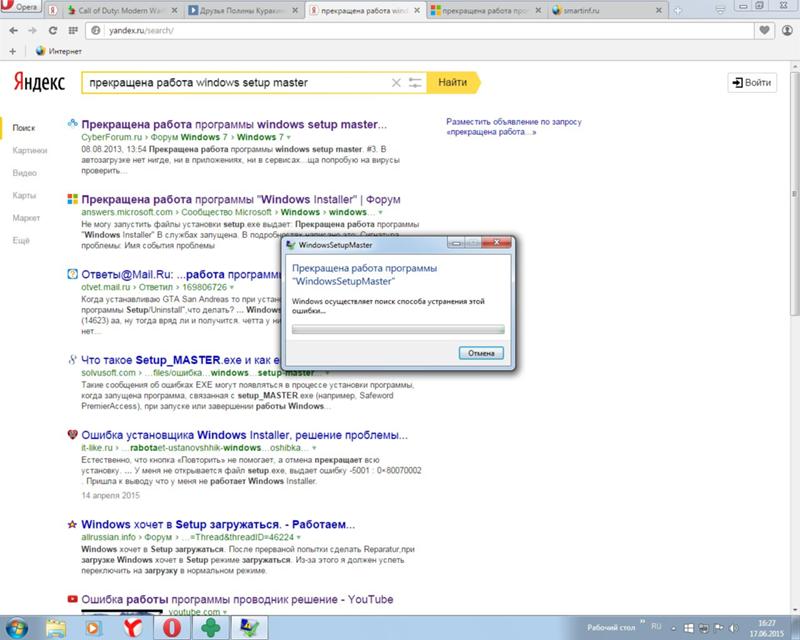Select Видео in Yandex sidebar
800x640 pixels.
pyautogui.click(x=24, y=173)
